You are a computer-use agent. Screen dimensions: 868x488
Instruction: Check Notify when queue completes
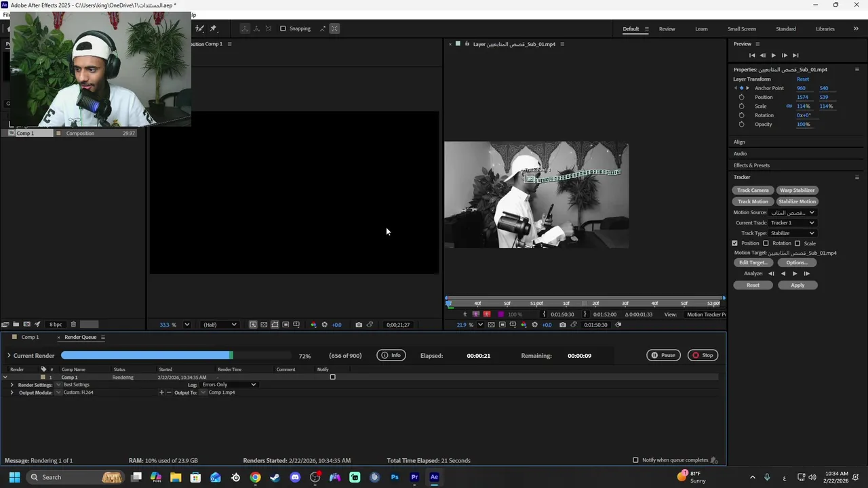coord(635,460)
